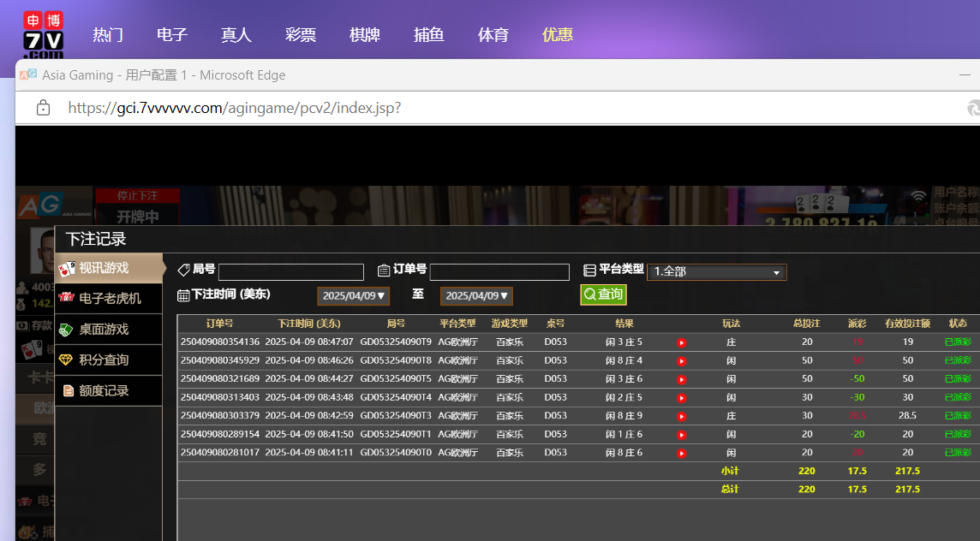Open the end date picker after 至
The width and height of the screenshot is (980, 541).
(476, 296)
